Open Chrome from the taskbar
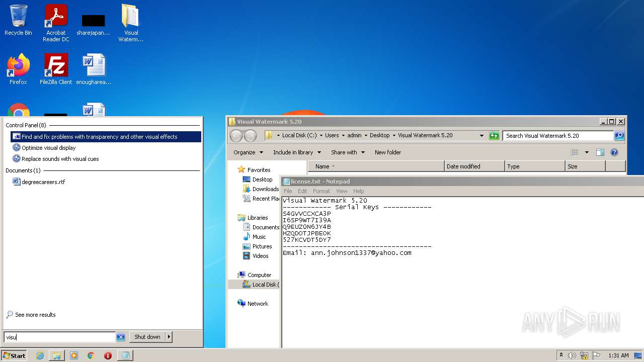The width and height of the screenshot is (644, 362). [x=91, y=355]
